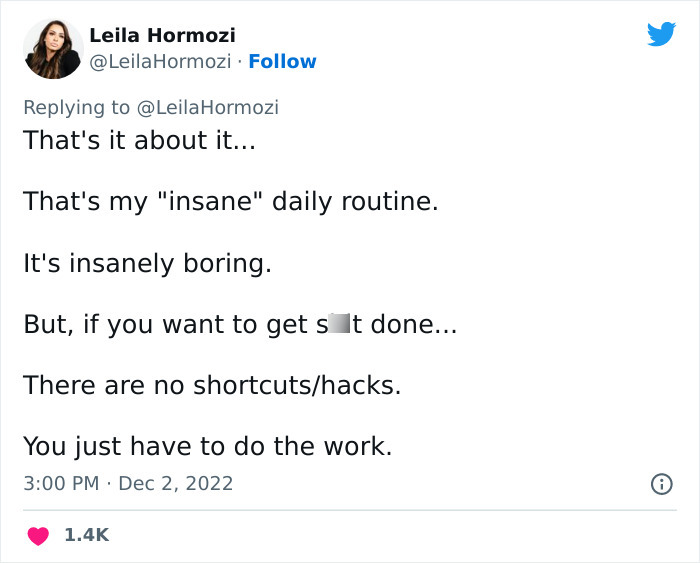
Task: View the 1.4K likes count
Action: coord(86,536)
